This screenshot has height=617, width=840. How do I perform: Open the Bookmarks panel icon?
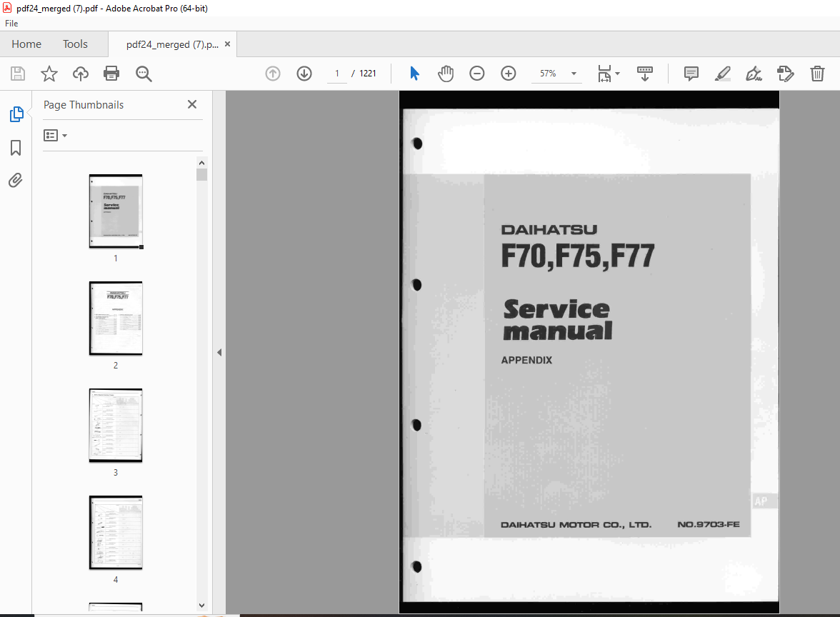pyautogui.click(x=16, y=148)
